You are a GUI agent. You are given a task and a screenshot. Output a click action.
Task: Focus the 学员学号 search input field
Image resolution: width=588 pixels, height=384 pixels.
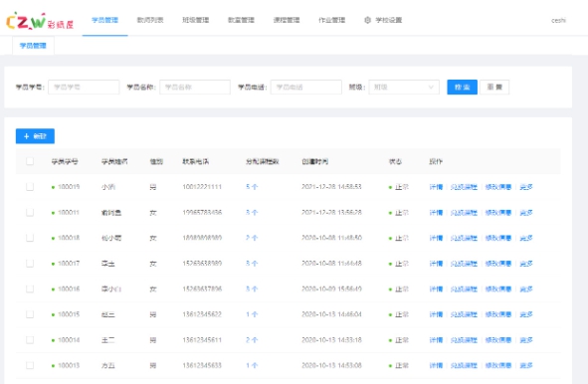84,87
